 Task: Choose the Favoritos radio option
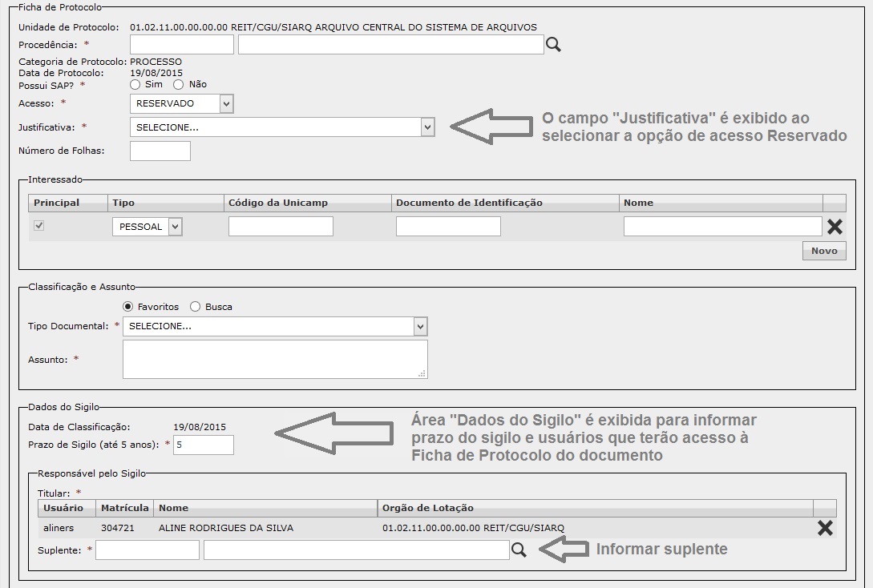128,307
